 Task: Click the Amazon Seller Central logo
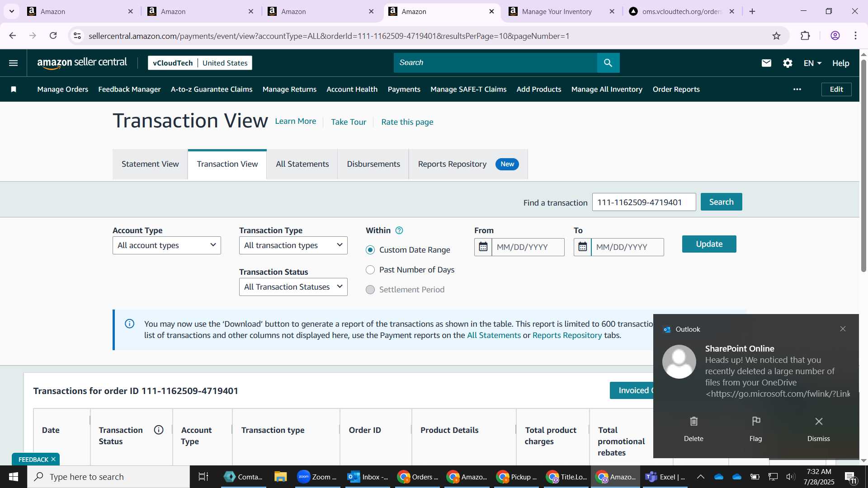82,63
